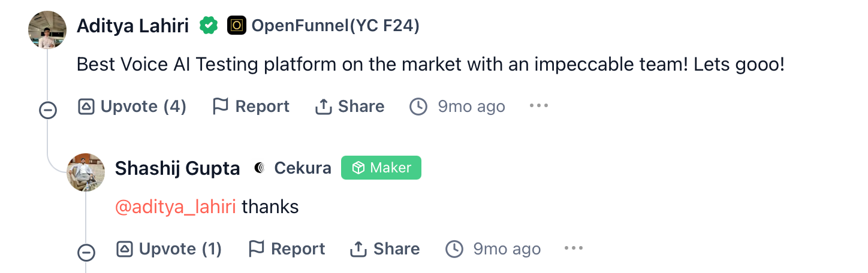Open Aditya Lahiri's profile name link
This screenshot has width=868, height=273.
coord(132,26)
